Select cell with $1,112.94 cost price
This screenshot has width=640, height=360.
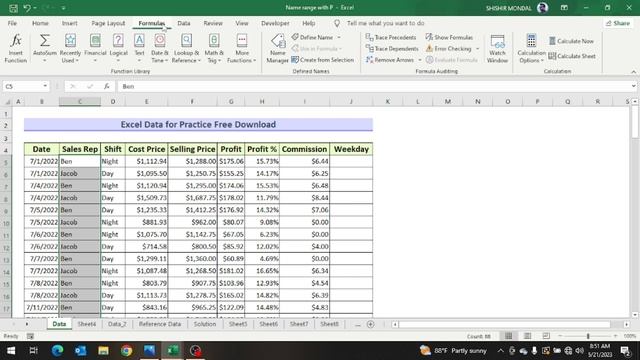pyautogui.click(x=147, y=161)
